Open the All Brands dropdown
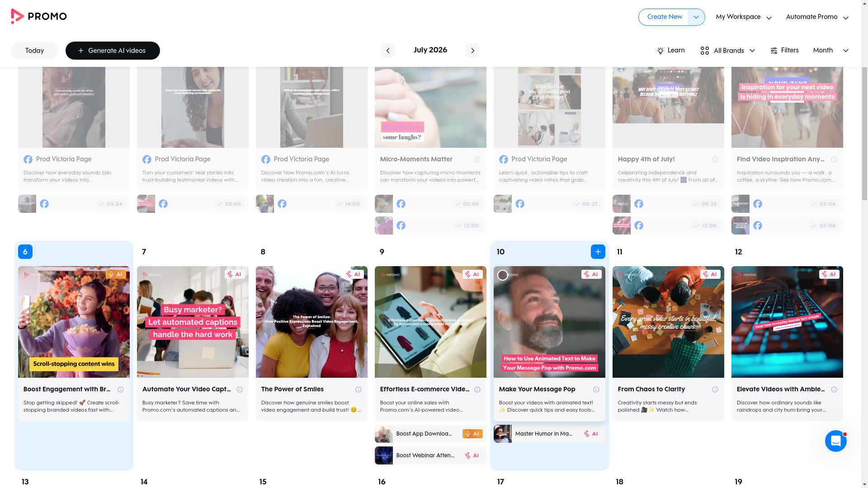 pos(727,51)
